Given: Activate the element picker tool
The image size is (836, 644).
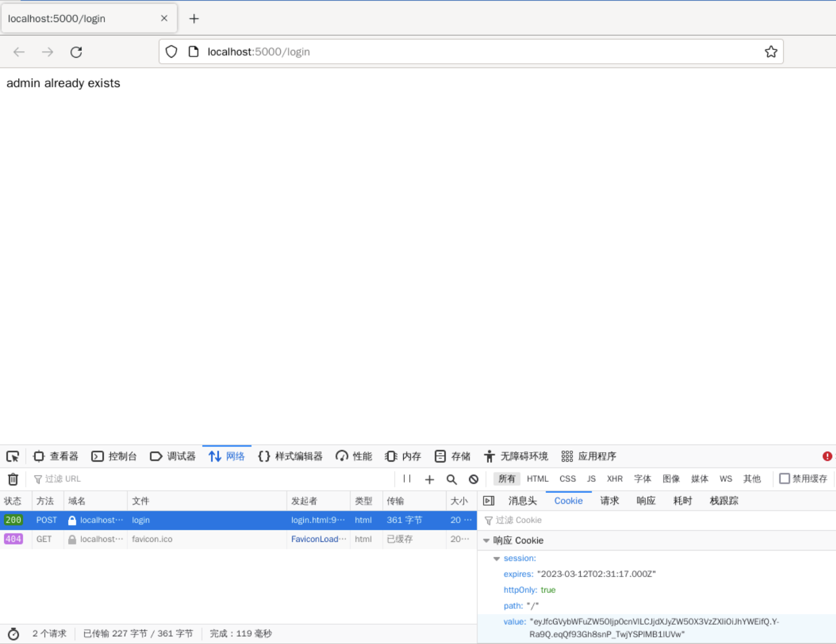Looking at the screenshot, I should tap(13, 456).
